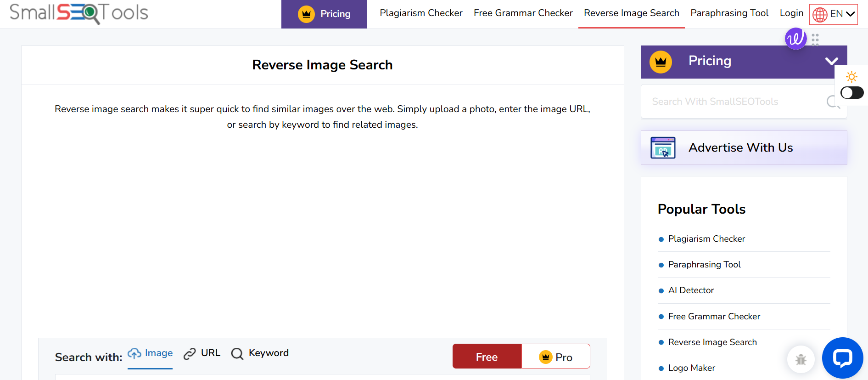Image resolution: width=868 pixels, height=380 pixels.
Task: Select the URL search tab
Action: [x=202, y=353]
